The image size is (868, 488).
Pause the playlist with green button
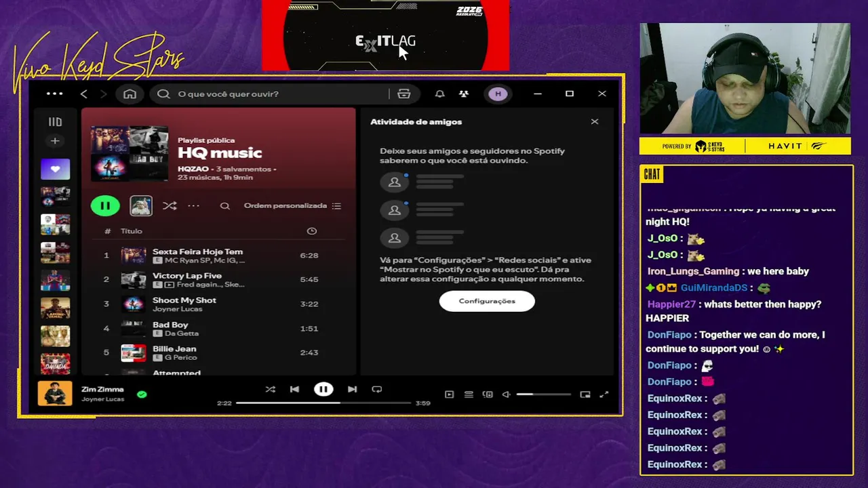tap(105, 205)
